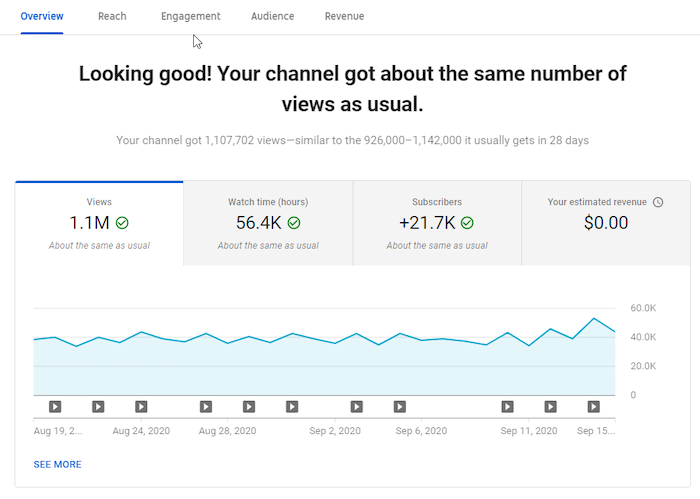Show the Watch time (hours) chart card
Image resolution: width=700 pixels, height=499 pixels.
(x=268, y=223)
